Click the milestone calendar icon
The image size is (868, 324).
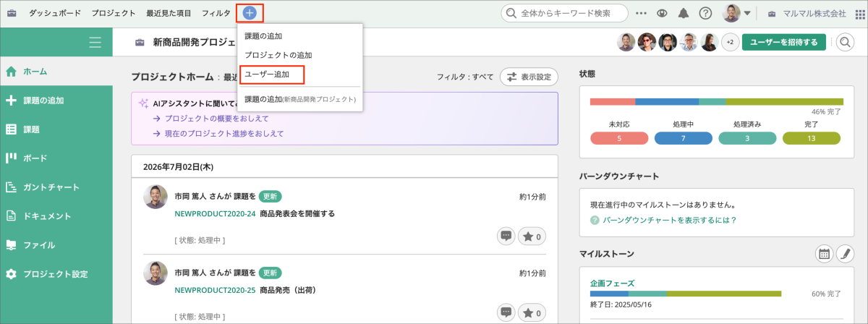823,254
